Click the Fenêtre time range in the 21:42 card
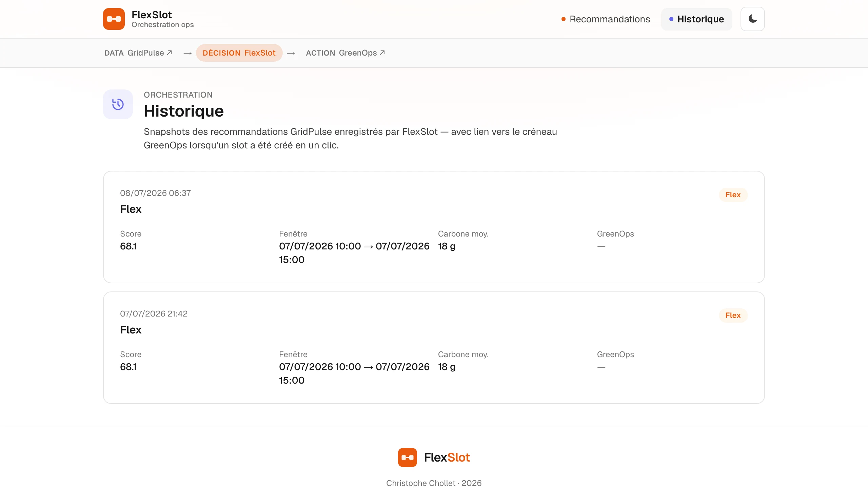The height and width of the screenshot is (488, 868). point(354,373)
